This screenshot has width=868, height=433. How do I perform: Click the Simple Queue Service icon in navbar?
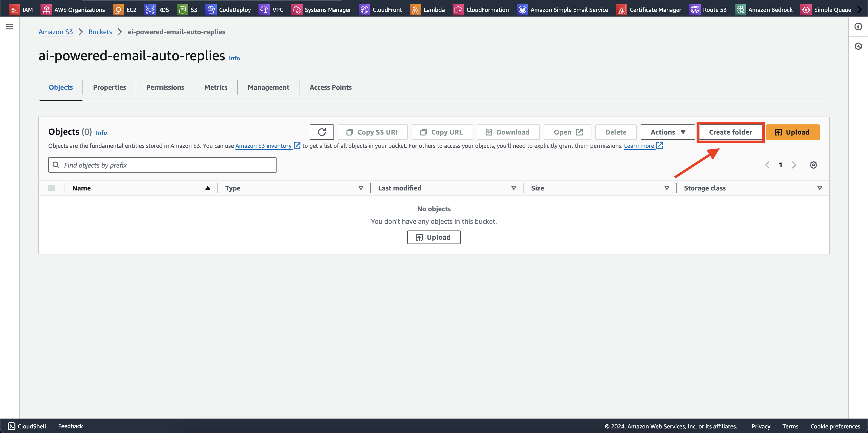coord(807,9)
